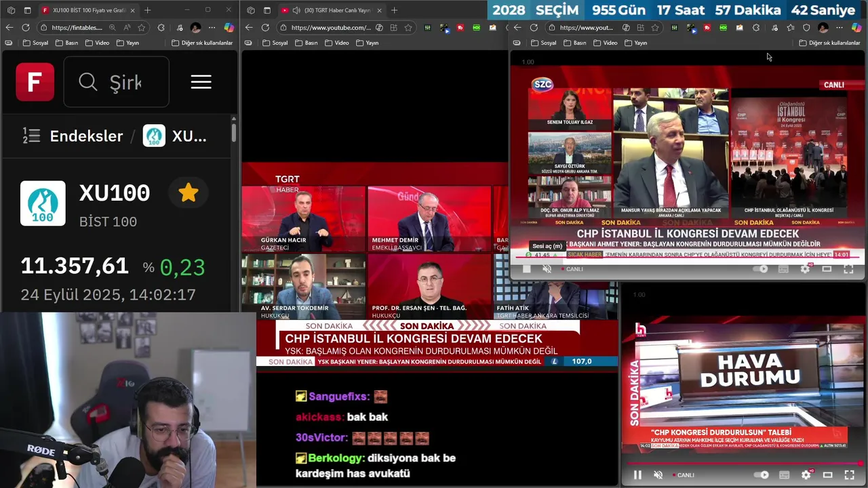This screenshot has height=488, width=868.
Task: Switch to XU100 BİST 100 tab
Action: click(88, 10)
